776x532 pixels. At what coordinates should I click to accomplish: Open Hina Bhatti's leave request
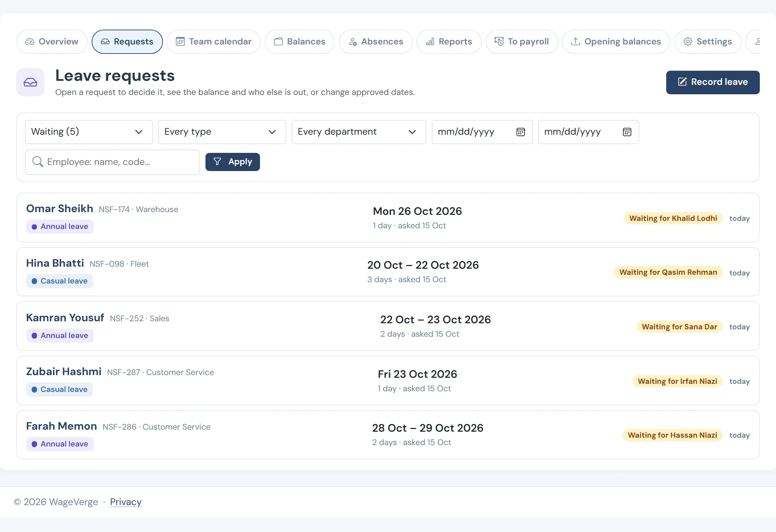click(388, 272)
